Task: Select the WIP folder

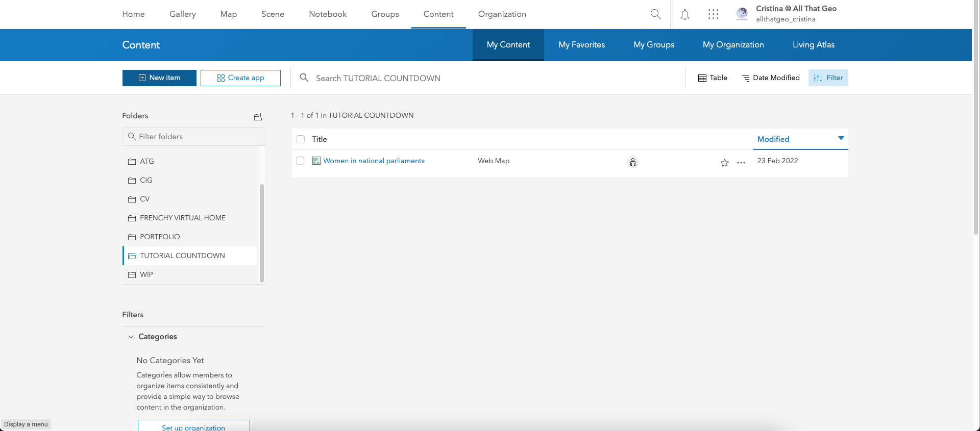Action: click(x=190, y=274)
